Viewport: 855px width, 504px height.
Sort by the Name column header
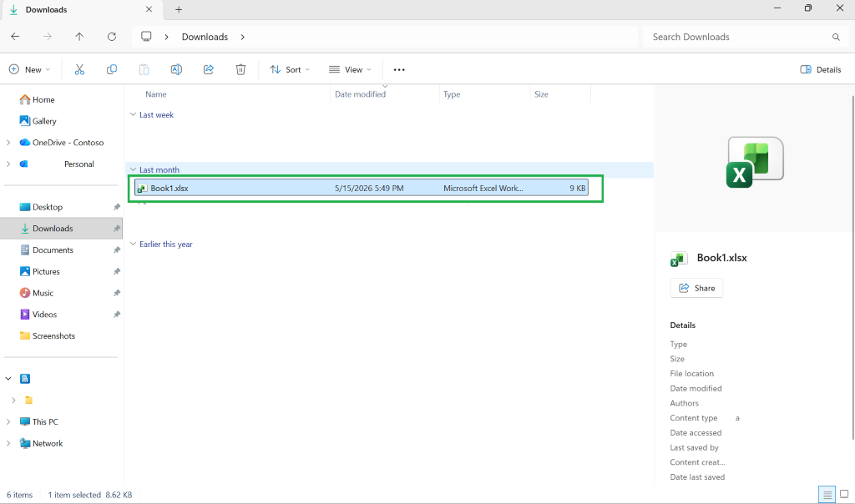point(156,94)
